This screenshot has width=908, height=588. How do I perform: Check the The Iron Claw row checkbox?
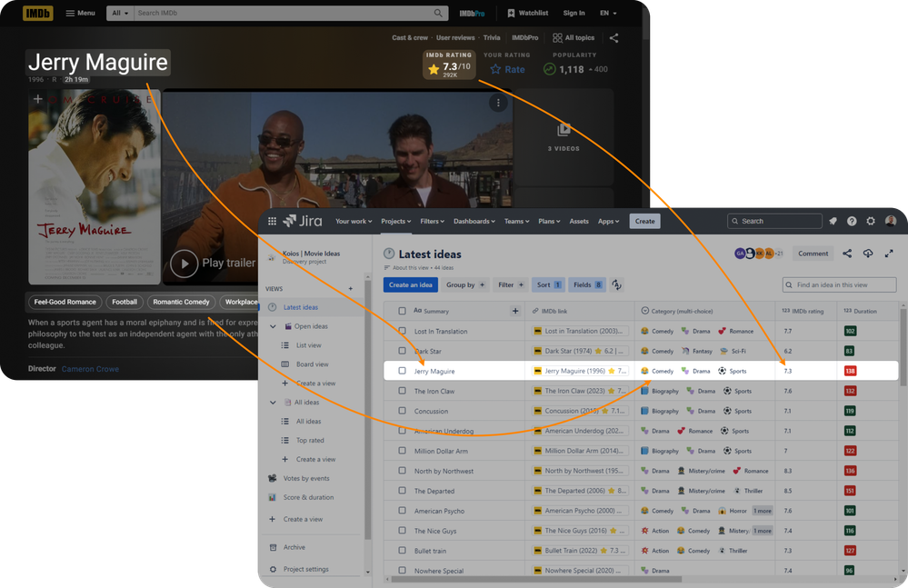coord(402,391)
